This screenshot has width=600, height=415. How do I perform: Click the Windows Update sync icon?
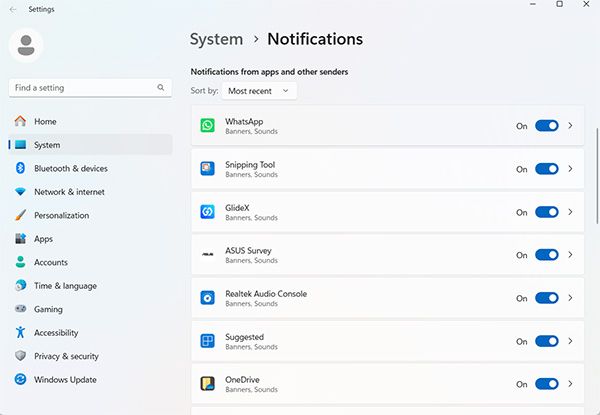point(20,379)
